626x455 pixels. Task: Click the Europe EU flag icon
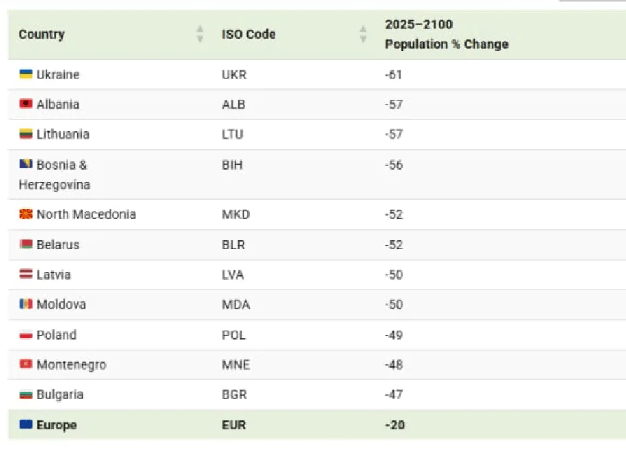coord(26,424)
